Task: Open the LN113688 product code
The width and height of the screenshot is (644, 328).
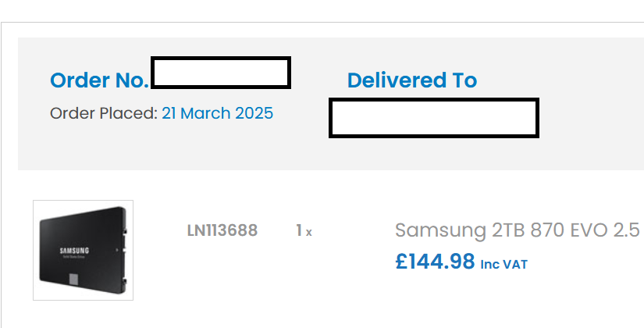Action: tap(222, 230)
